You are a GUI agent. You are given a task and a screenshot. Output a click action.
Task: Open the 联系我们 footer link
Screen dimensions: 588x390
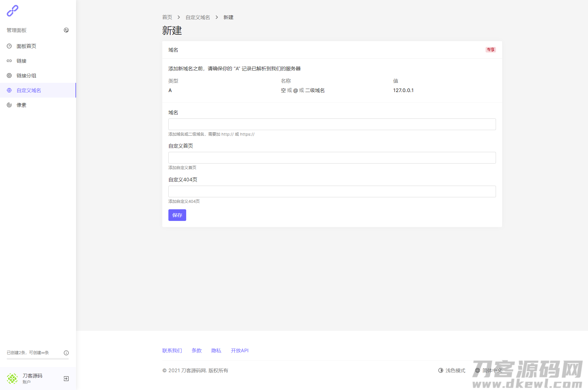(x=172, y=350)
